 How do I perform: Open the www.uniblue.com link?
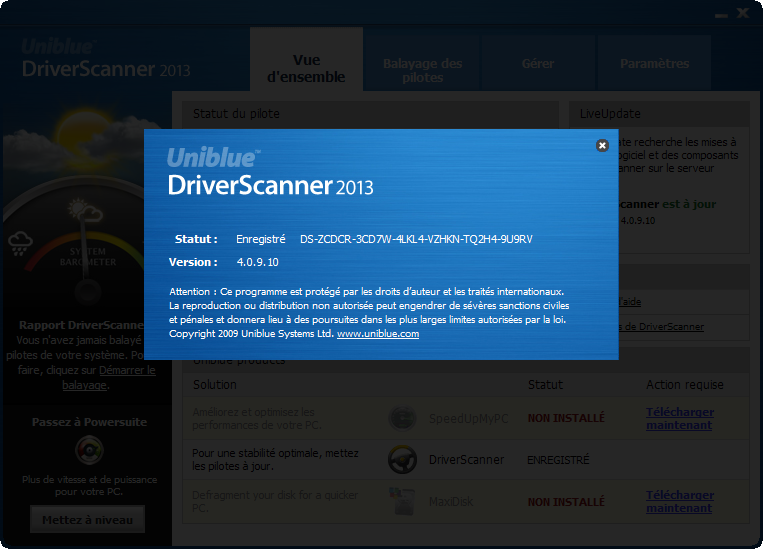(378, 334)
